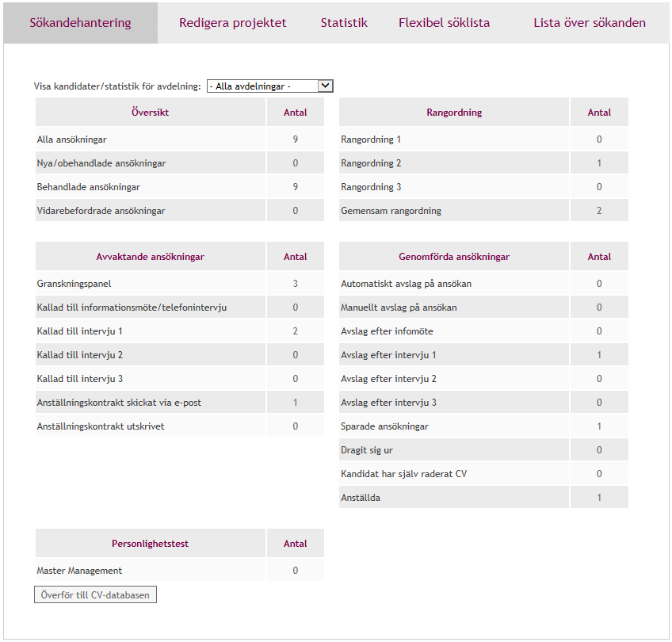
Task: Click the Kallad till intervju 2 label
Action: (80, 355)
